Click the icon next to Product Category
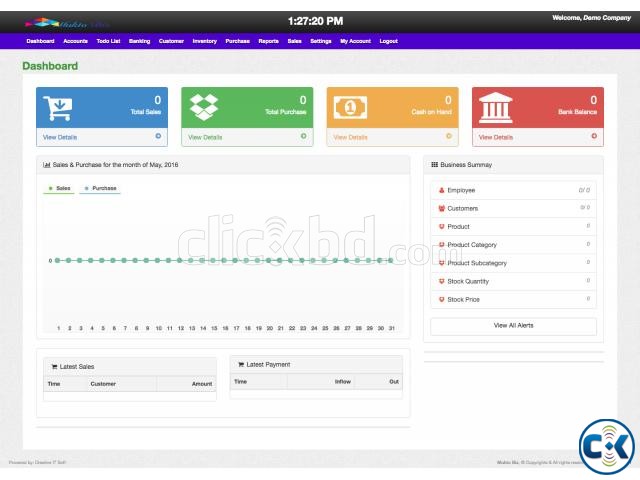640x480 pixels. 441,245
